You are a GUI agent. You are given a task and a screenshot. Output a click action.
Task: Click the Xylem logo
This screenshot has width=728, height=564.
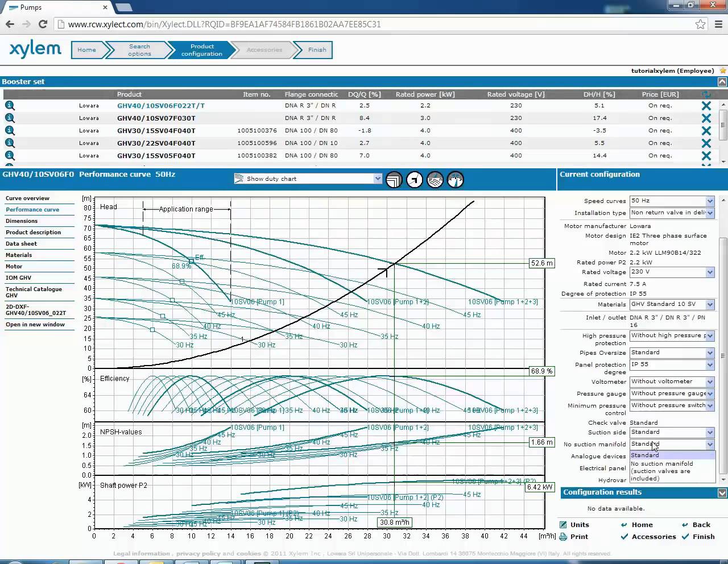click(35, 49)
